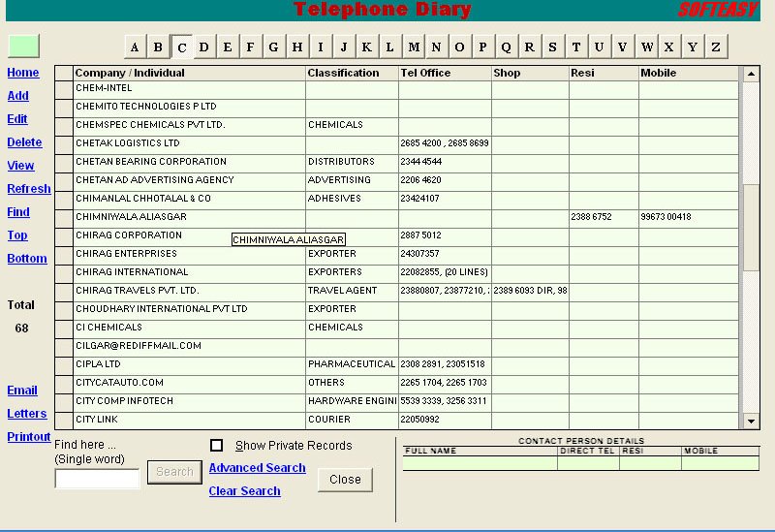Filter contacts by letter Z
The image size is (775, 532).
click(x=716, y=47)
